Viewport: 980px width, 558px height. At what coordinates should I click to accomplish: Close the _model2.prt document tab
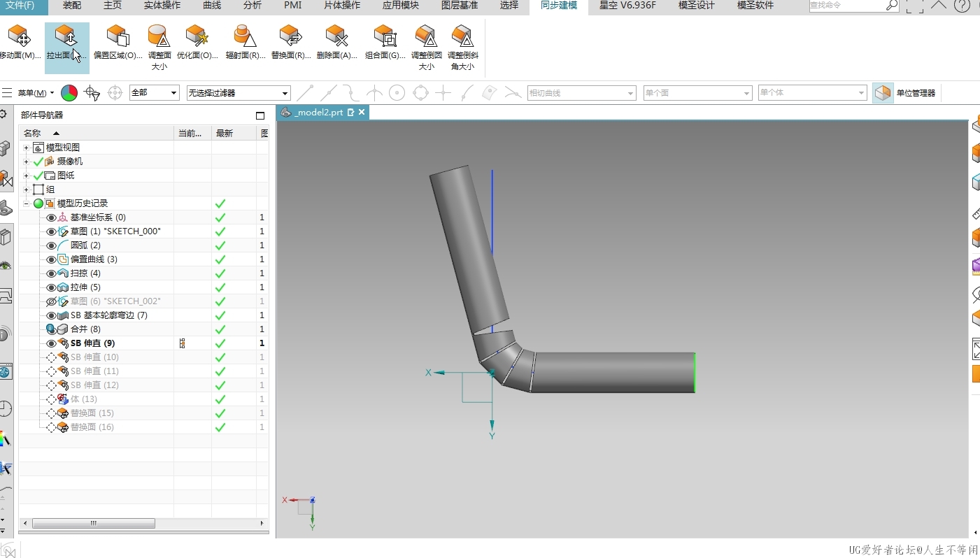click(x=362, y=112)
